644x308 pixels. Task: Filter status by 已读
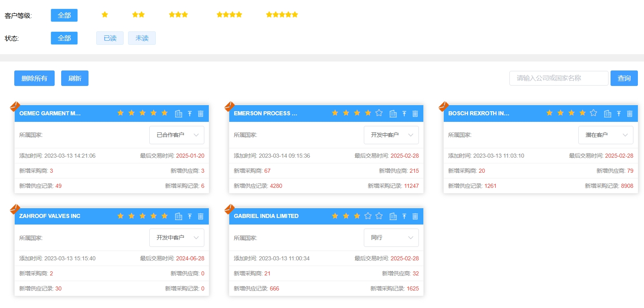(110, 38)
